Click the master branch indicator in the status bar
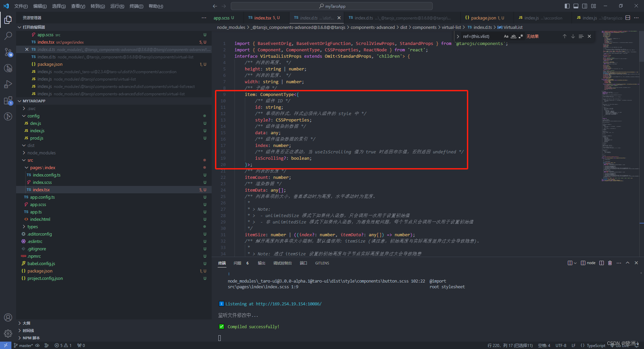This screenshot has width=644, height=349. point(23,345)
